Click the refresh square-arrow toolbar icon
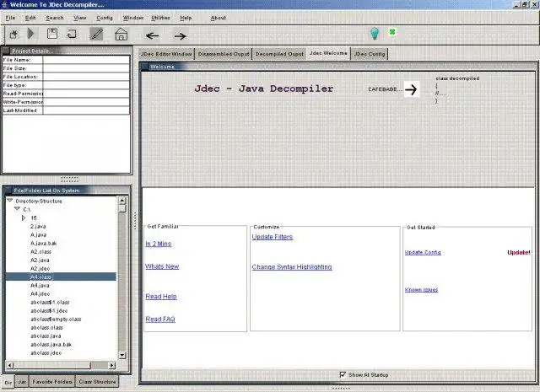 point(71,34)
